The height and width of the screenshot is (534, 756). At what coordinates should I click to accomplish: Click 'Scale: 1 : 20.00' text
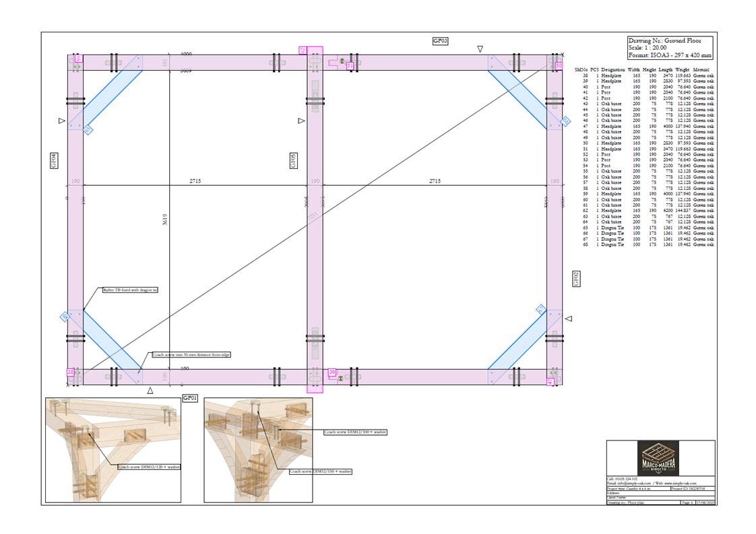point(647,48)
